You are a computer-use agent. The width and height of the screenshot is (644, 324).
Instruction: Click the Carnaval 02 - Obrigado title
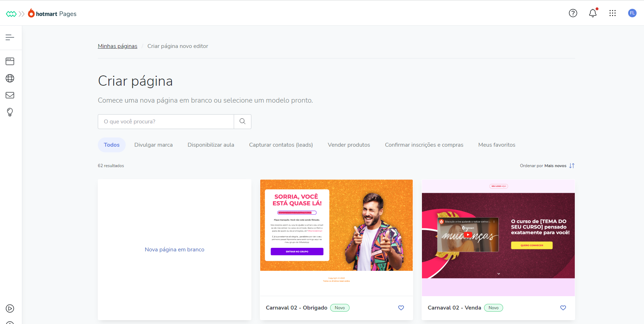[297, 308]
